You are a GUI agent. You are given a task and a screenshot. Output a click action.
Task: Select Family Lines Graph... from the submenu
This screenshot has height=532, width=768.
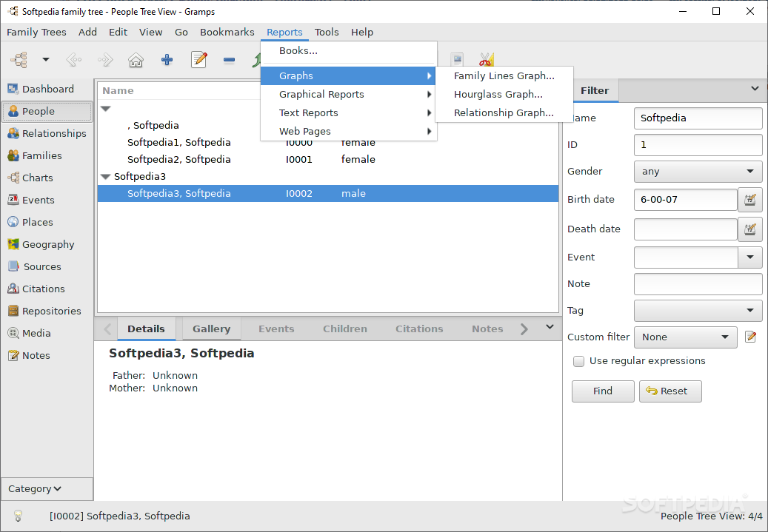coord(504,76)
